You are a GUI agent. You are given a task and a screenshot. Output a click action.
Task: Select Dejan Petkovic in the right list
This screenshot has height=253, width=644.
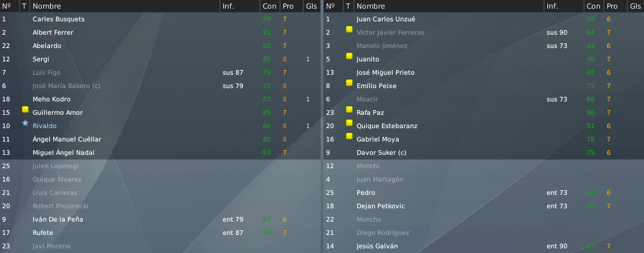(484, 206)
